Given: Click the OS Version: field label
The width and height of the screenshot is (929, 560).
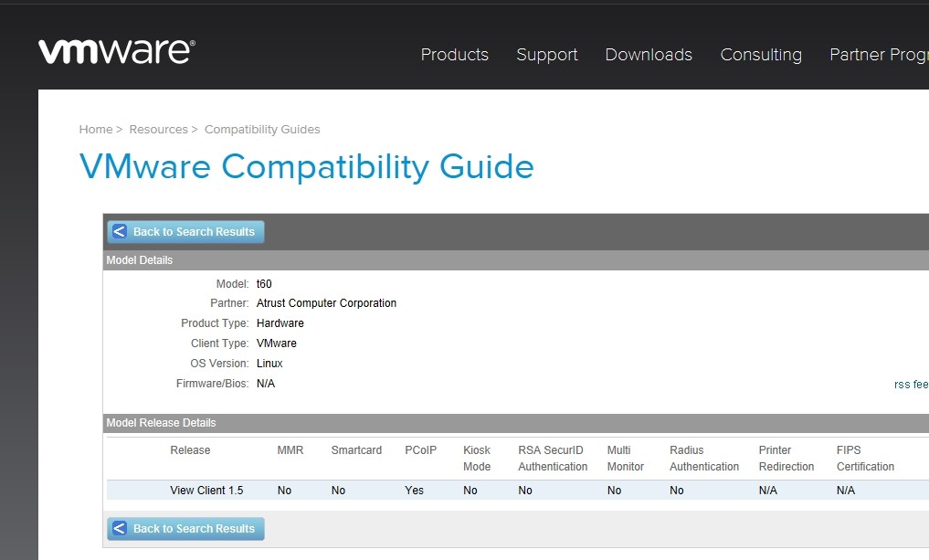Looking at the screenshot, I should (220, 364).
